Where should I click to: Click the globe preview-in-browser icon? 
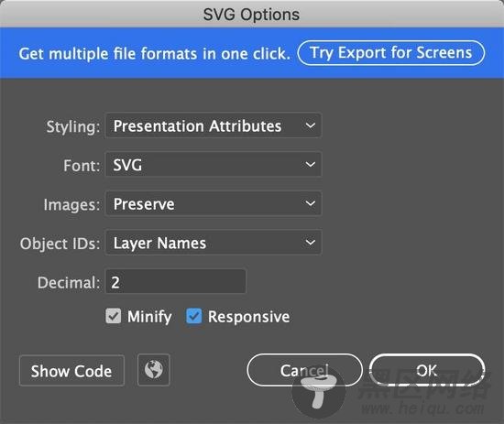153,370
